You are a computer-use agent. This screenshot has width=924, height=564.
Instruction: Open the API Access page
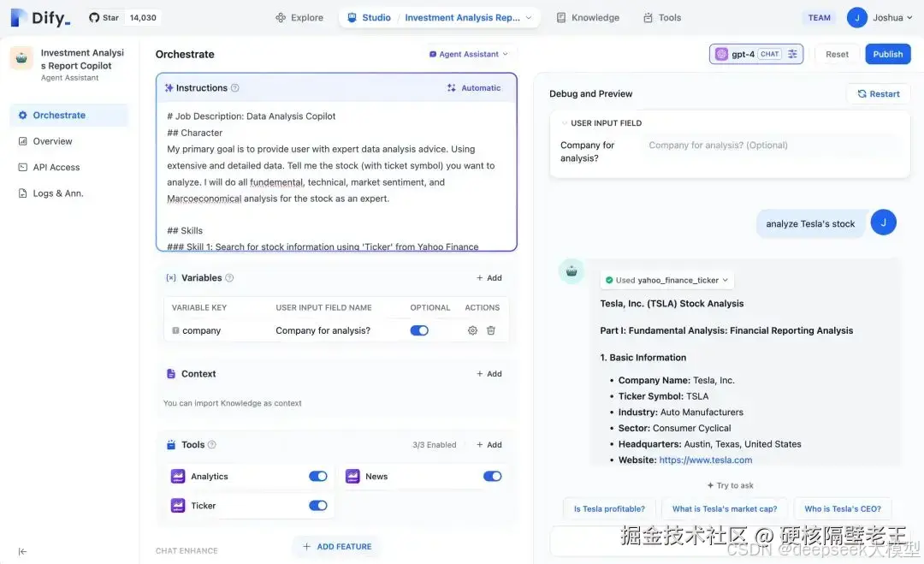click(56, 166)
